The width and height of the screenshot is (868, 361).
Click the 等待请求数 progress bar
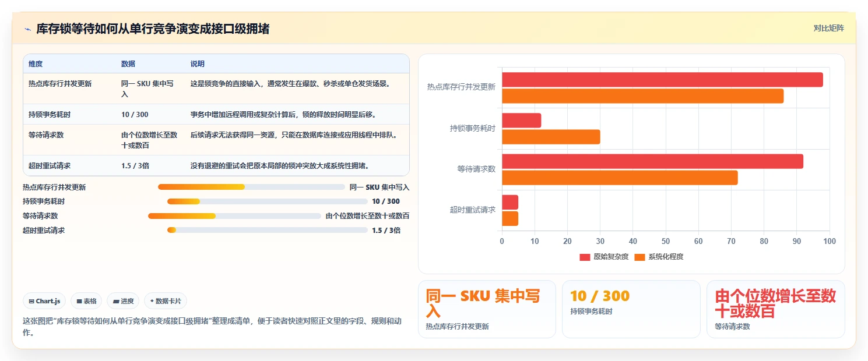234,216
